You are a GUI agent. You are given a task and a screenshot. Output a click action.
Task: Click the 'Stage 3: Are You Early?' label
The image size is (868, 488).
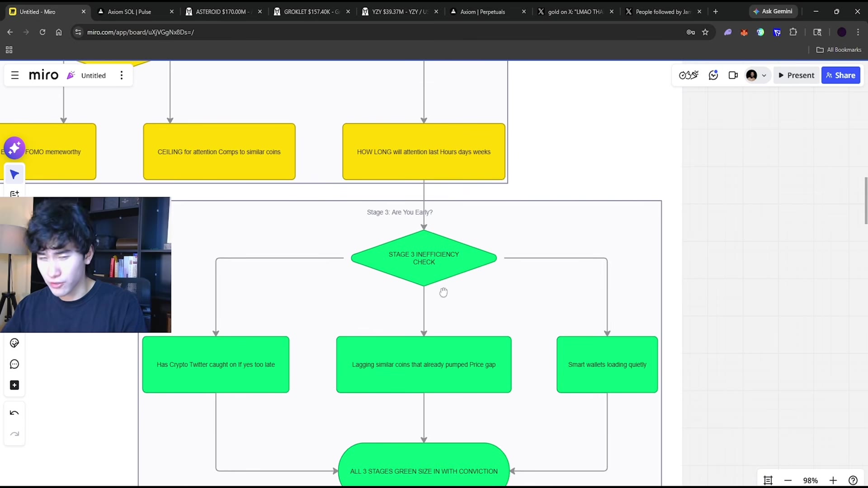coord(400,212)
